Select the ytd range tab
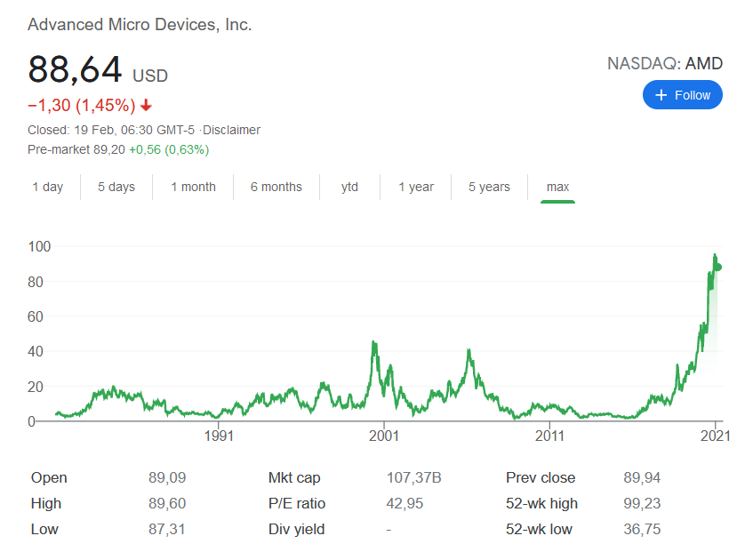Screen dimensions: 753x560 [349, 187]
